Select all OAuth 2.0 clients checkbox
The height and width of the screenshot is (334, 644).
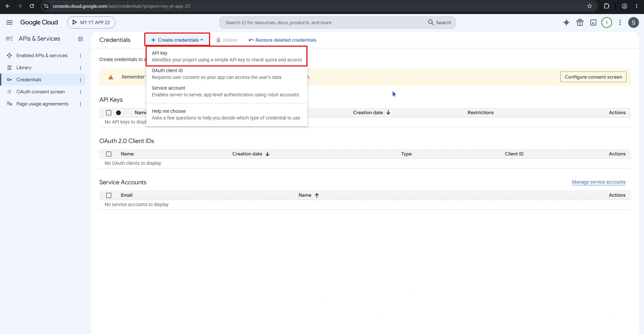click(x=109, y=154)
